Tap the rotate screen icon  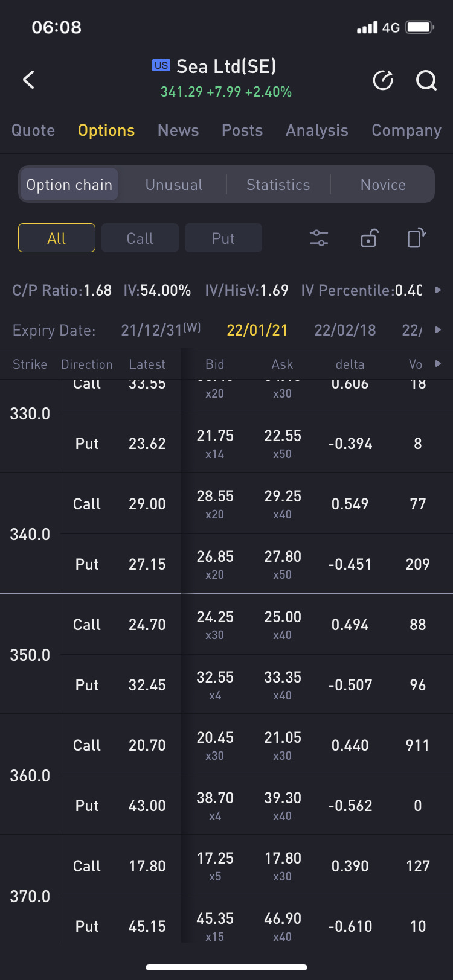416,238
